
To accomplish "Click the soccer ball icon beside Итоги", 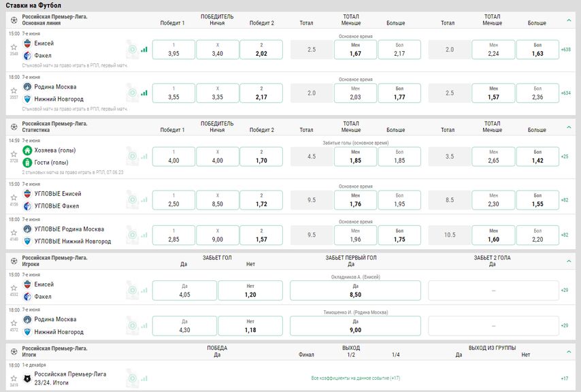I will (14, 352).
